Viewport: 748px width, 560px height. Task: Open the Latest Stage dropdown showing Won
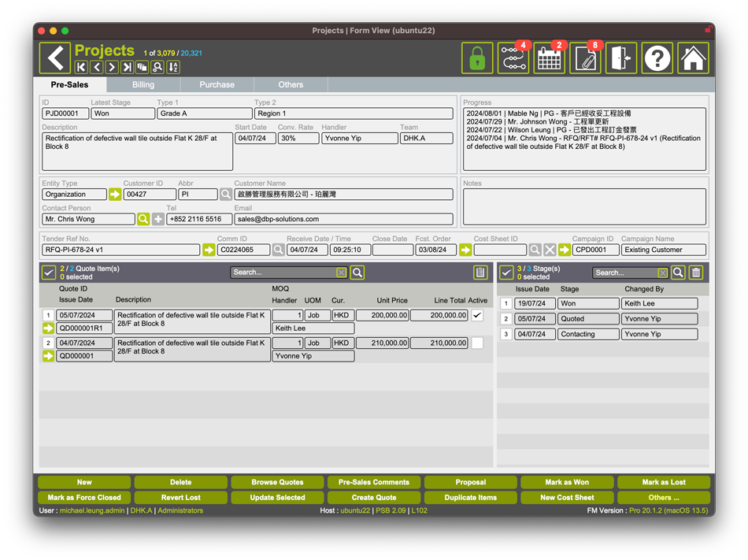tap(123, 113)
